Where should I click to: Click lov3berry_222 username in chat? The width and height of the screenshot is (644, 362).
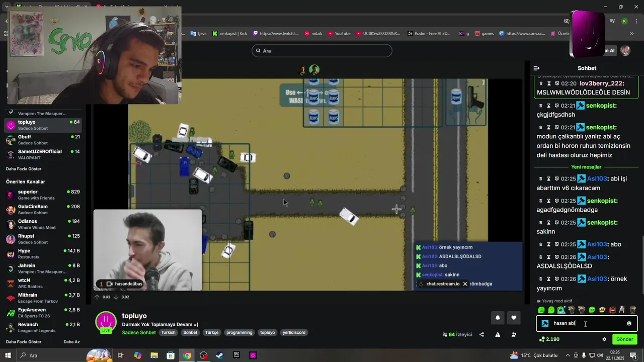click(602, 83)
